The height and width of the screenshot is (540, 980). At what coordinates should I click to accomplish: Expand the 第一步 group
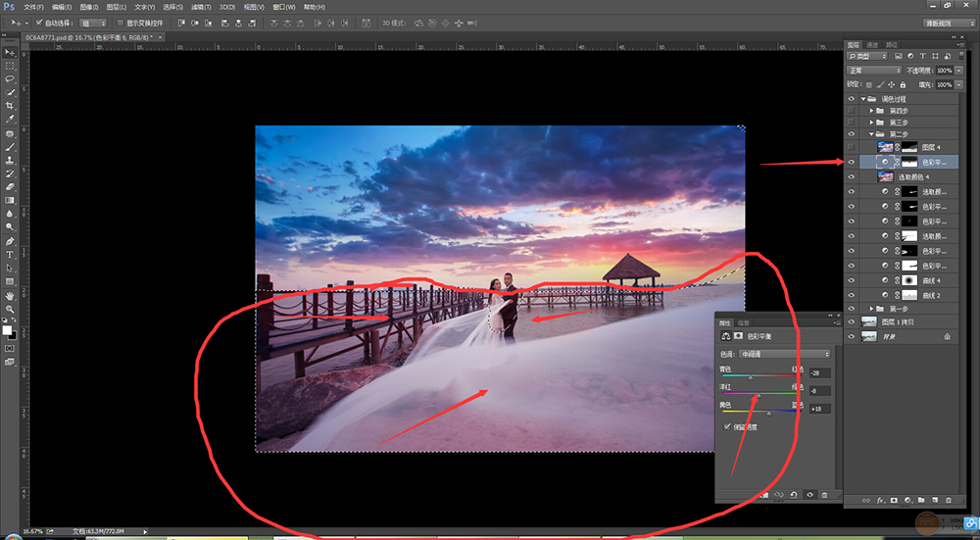tap(872, 309)
